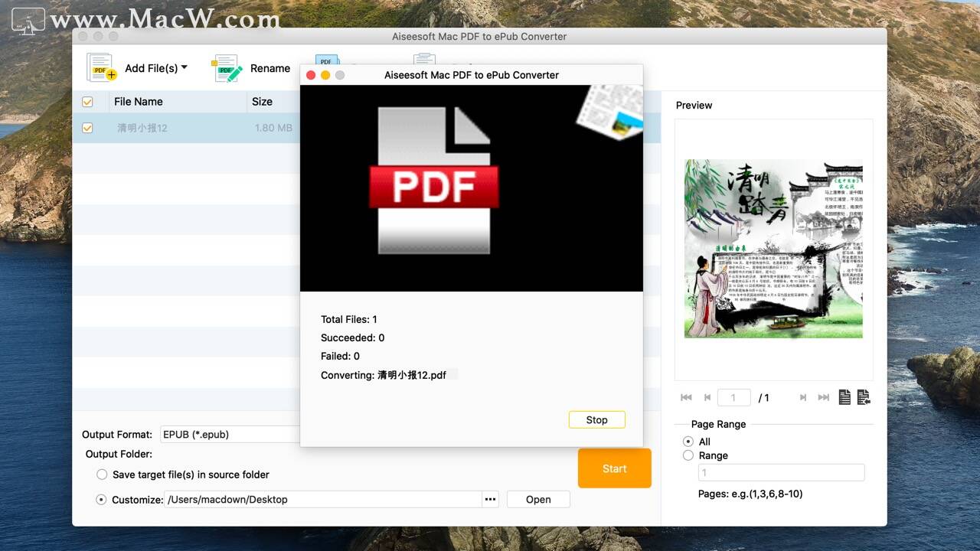Click the conversion progress bar next to Converting

pos(452,375)
